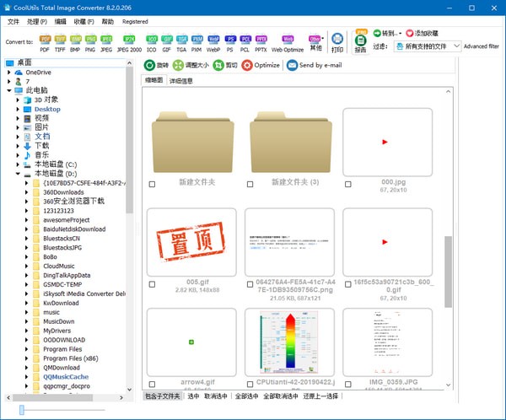Click the Print (打印) icon

click(x=338, y=40)
